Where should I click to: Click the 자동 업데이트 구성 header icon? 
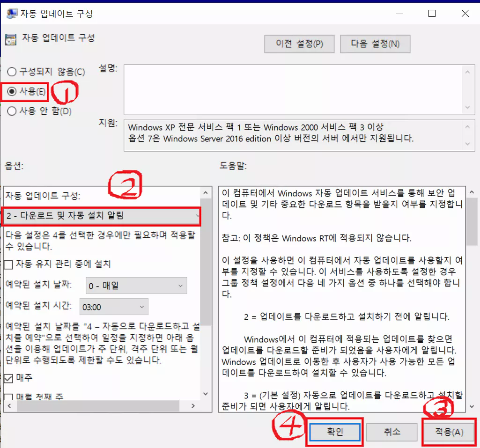(12, 39)
